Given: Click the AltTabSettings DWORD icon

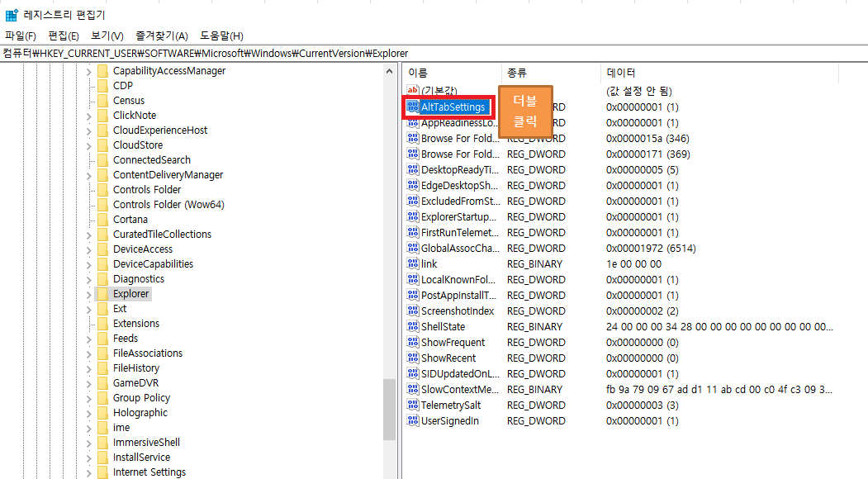Looking at the screenshot, I should coord(413,107).
